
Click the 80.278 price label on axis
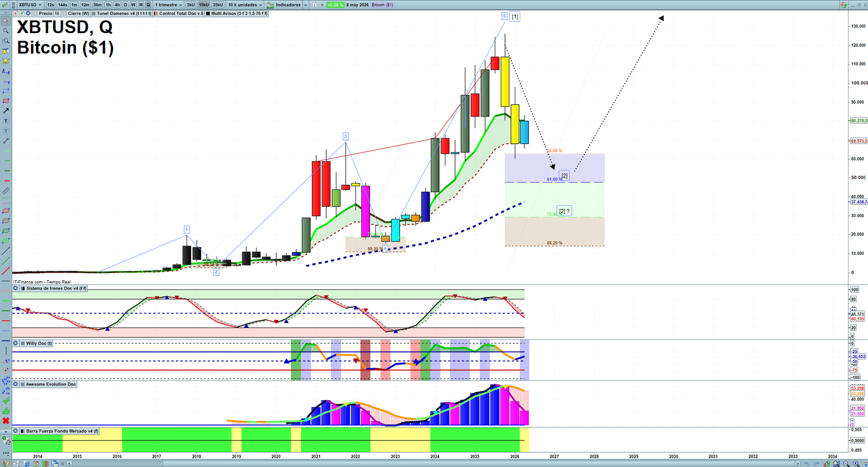click(x=859, y=121)
